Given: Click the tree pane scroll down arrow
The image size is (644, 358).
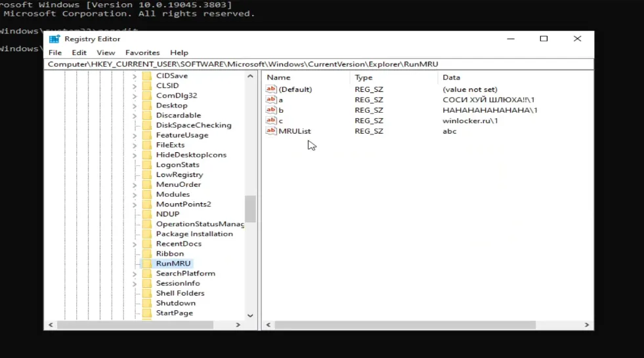Looking at the screenshot, I should (250, 315).
